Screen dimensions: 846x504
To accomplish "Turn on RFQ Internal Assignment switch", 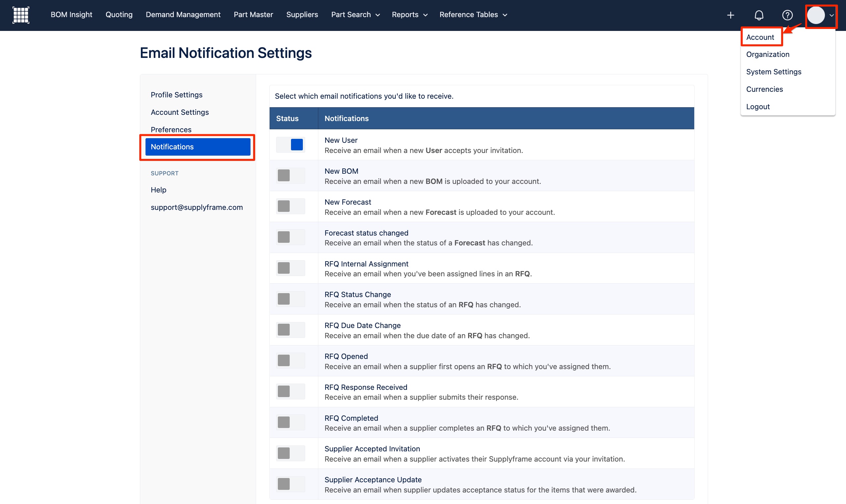I will pos(290,268).
